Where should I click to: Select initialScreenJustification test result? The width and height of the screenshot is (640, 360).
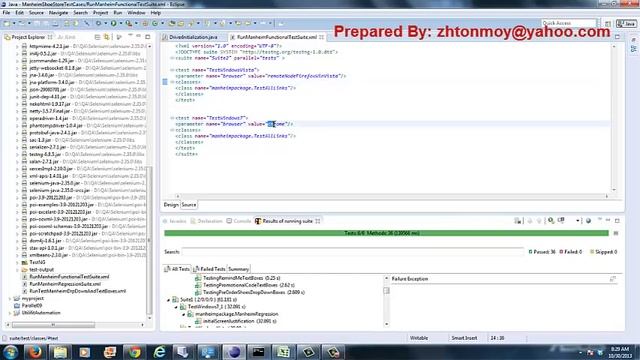tap(240, 321)
